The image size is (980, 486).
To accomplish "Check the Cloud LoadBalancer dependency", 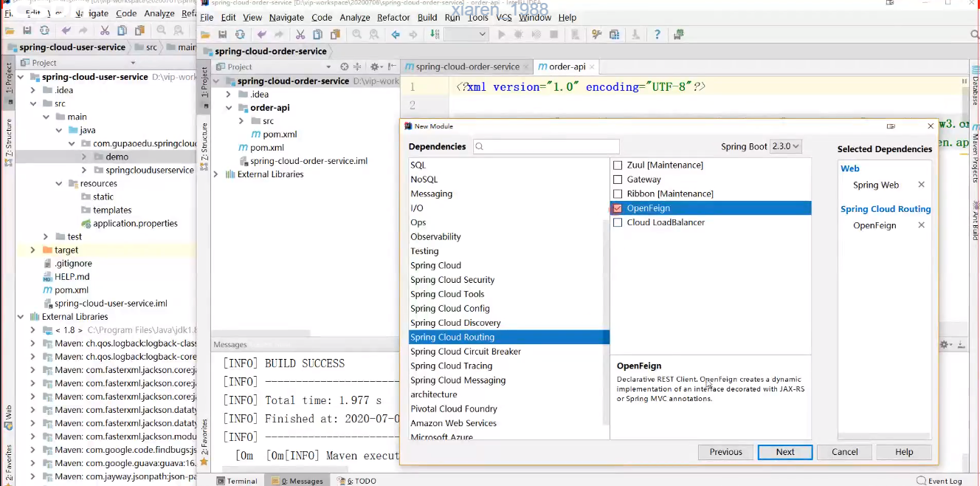I will click(x=618, y=222).
